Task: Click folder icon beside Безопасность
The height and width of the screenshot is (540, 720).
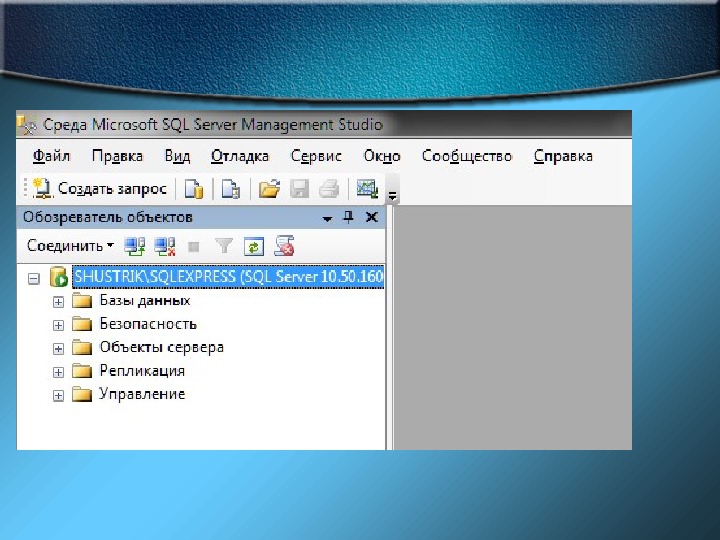Action: click(x=82, y=324)
